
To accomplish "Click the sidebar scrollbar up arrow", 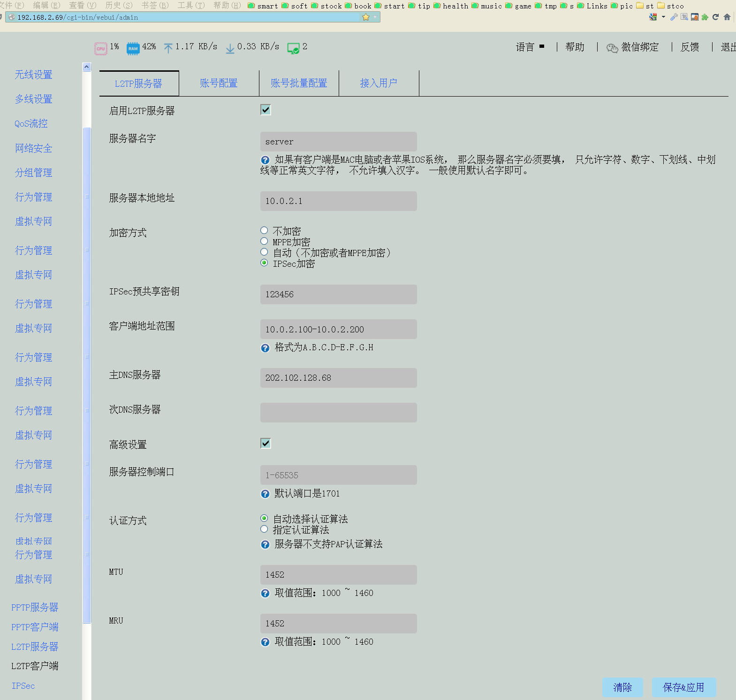I will (87, 67).
